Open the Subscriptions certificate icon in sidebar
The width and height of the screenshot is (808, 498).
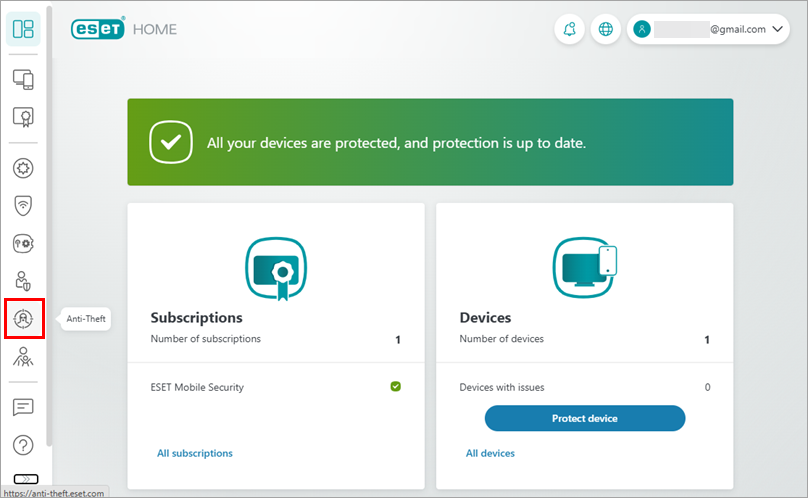[23, 117]
